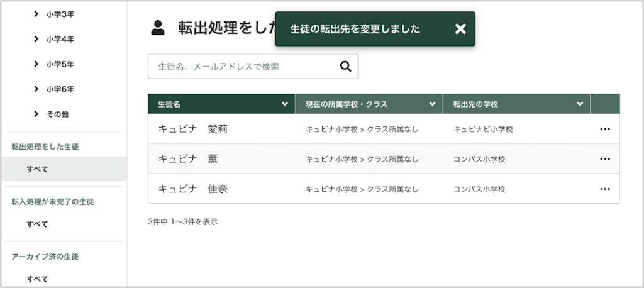Click student name キュビナ 薫
The image size is (644, 288).
pyautogui.click(x=187, y=159)
